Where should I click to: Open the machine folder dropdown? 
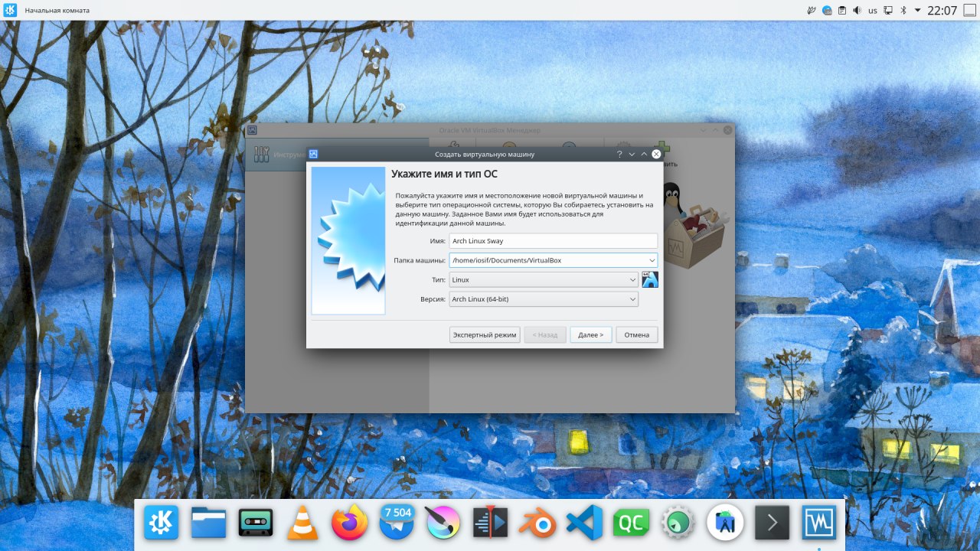point(652,260)
